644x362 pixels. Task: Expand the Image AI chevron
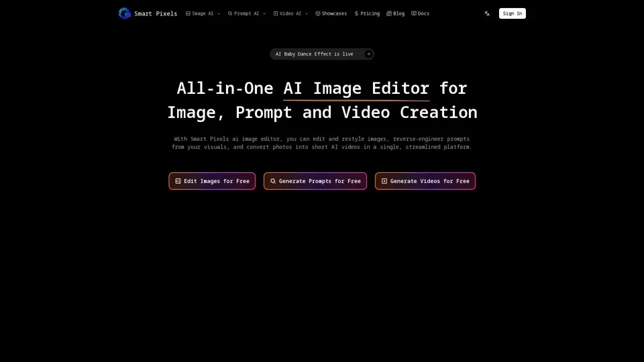click(x=219, y=13)
